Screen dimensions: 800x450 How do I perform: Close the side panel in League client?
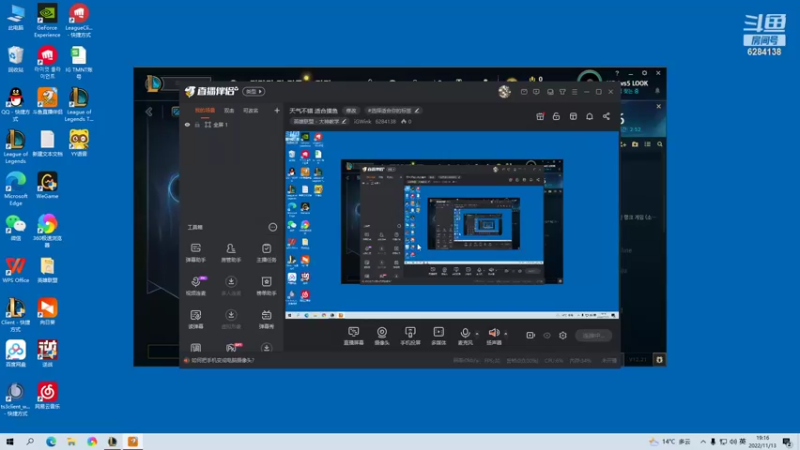point(658,106)
